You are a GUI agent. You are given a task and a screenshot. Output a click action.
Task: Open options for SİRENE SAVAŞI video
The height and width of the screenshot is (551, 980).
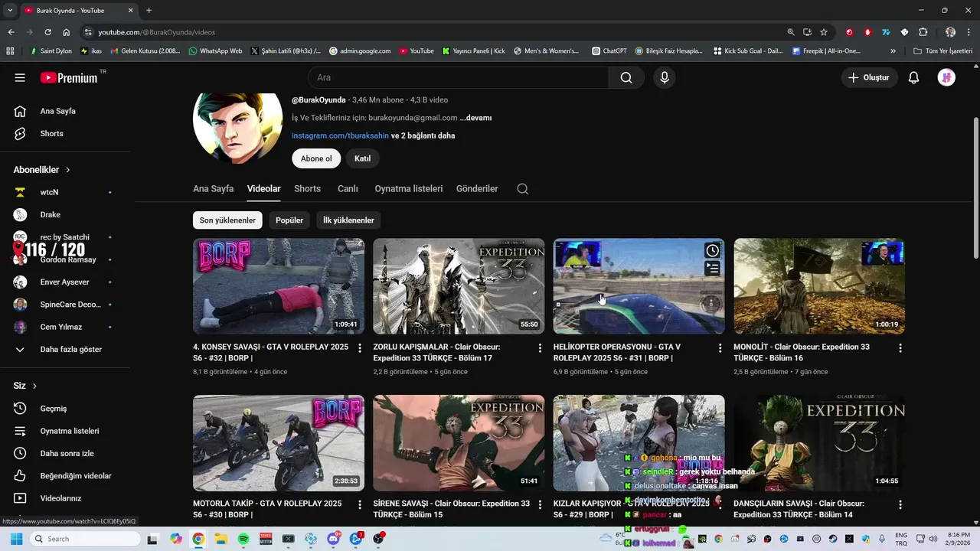click(540, 505)
